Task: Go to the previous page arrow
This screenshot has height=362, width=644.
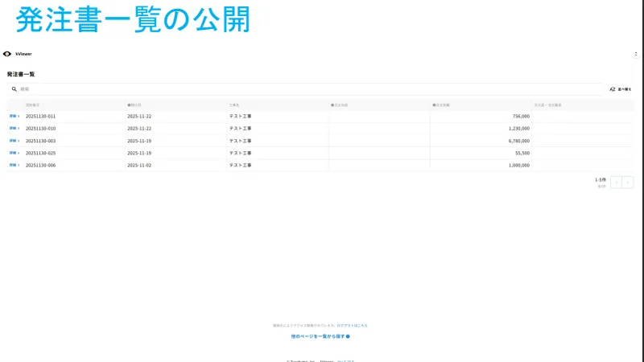Action: [616, 183]
